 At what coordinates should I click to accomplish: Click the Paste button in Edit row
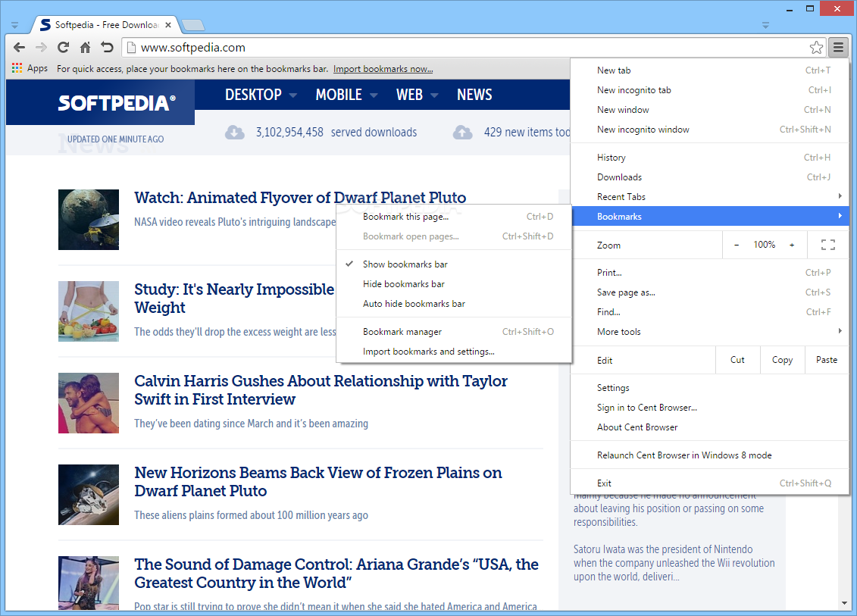[x=827, y=360]
